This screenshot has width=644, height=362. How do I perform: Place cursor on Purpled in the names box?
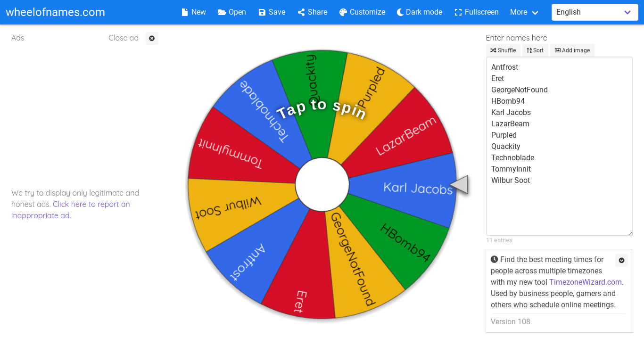click(x=504, y=135)
